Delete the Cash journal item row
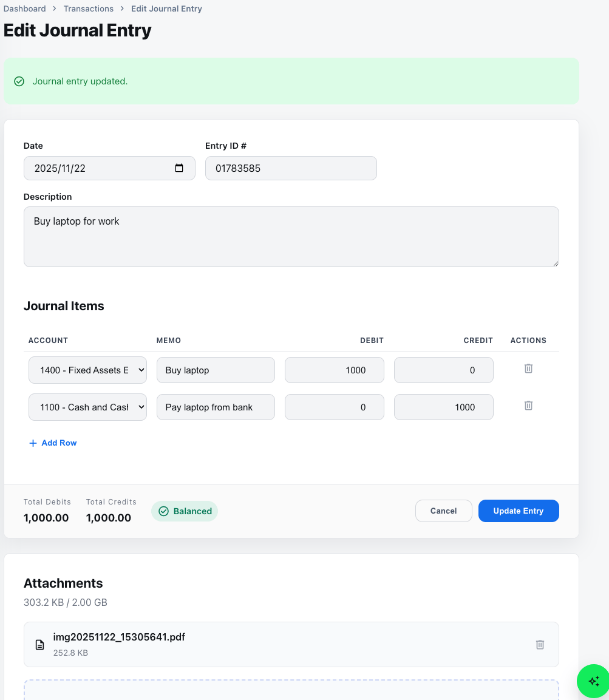This screenshot has height=700, width=609. coord(528,406)
